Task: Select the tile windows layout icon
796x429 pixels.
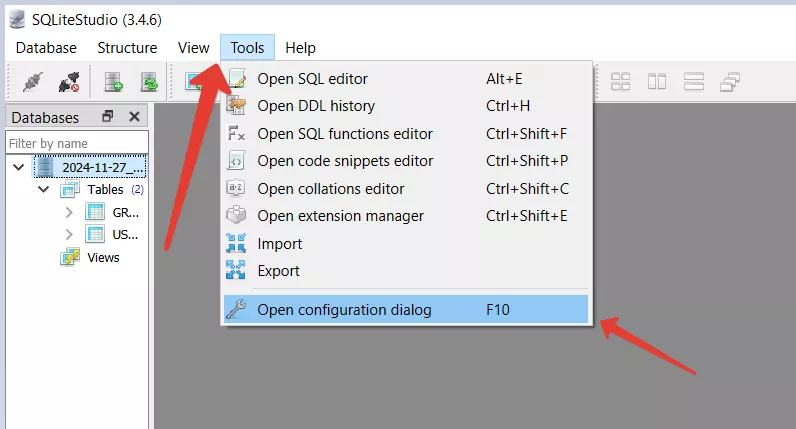Action: 620,81
